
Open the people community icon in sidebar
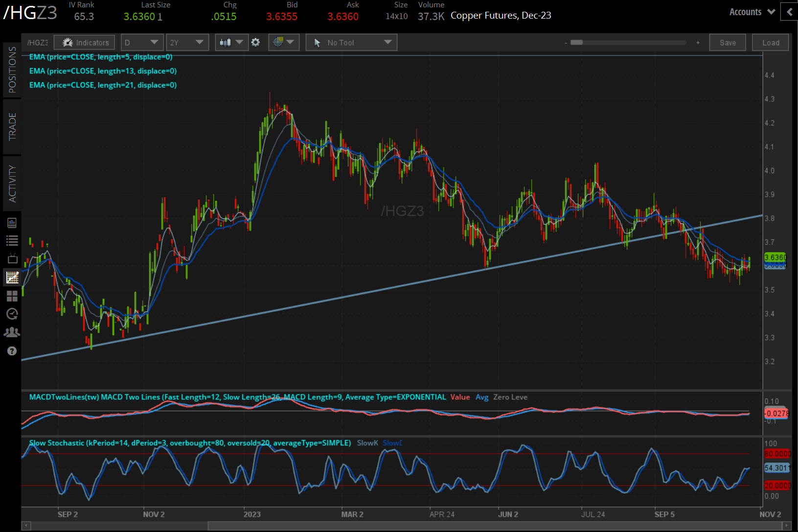12,332
